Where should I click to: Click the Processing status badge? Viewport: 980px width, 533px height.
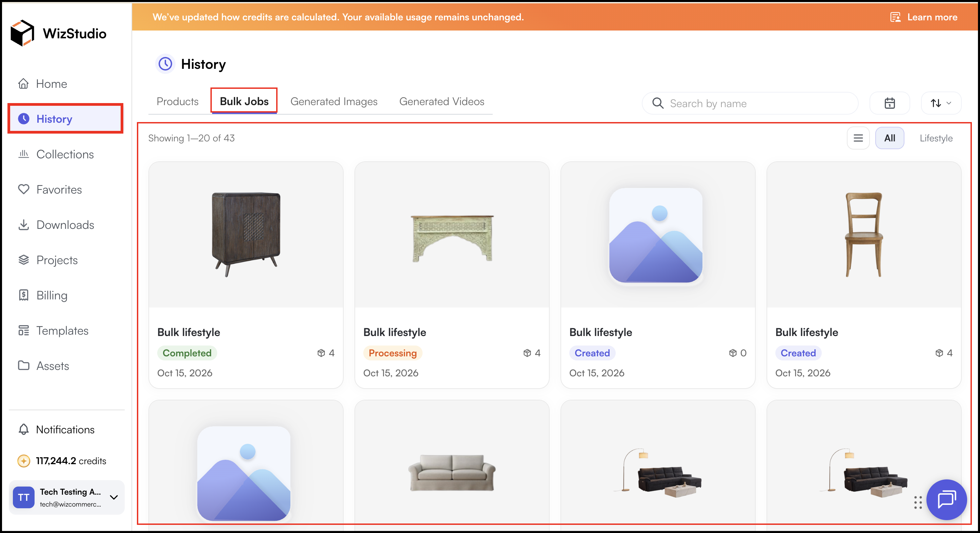[x=393, y=353]
